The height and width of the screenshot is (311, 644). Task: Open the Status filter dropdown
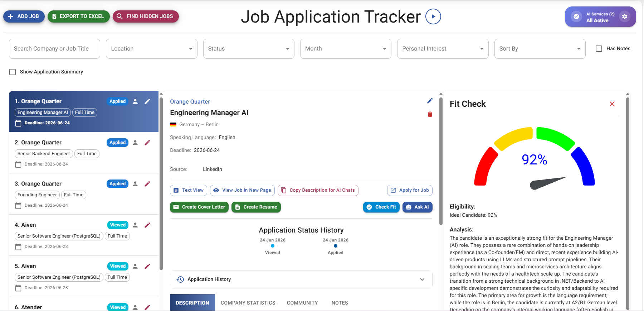pos(249,49)
